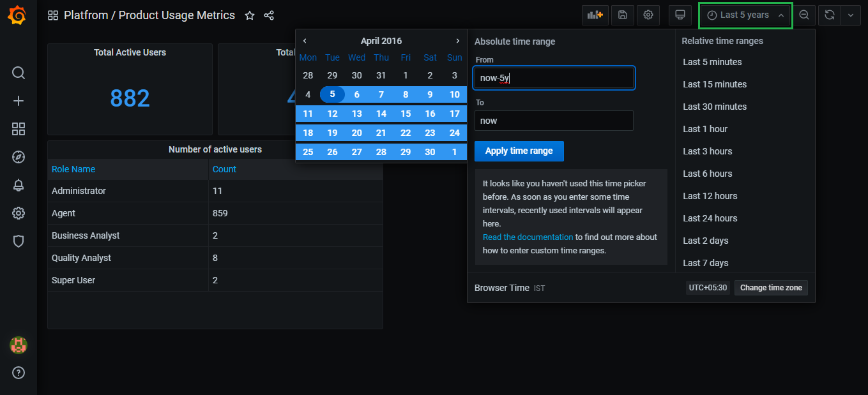
Task: Zoom out the time range
Action: 804,15
